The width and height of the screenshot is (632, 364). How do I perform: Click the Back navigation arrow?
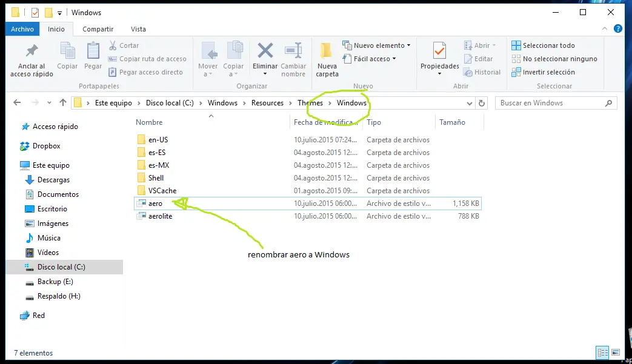pos(17,103)
